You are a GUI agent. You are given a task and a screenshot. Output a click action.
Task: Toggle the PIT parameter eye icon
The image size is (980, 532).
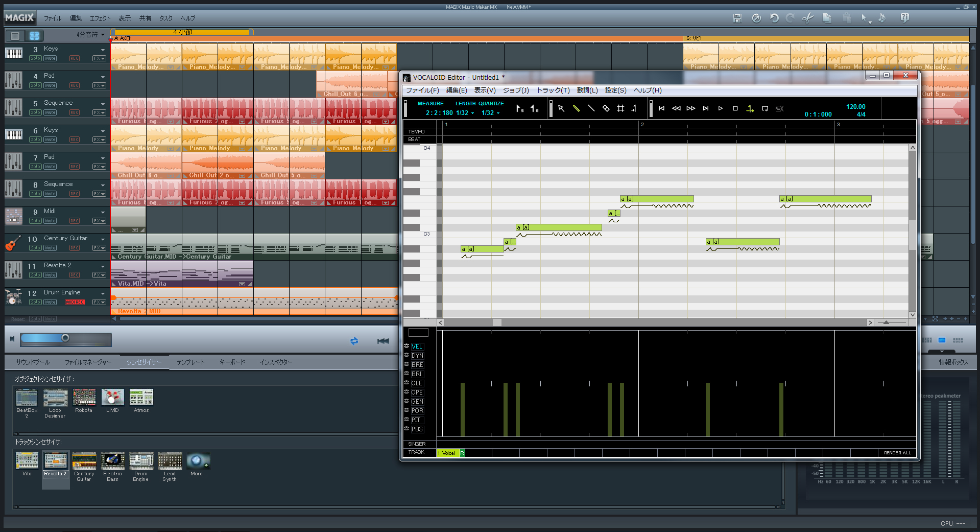tap(407, 420)
